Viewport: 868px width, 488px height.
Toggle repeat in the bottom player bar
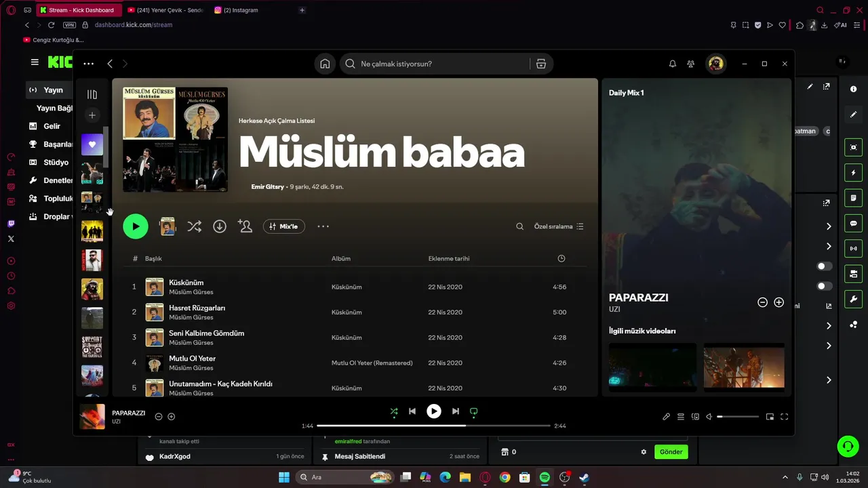coord(474,411)
